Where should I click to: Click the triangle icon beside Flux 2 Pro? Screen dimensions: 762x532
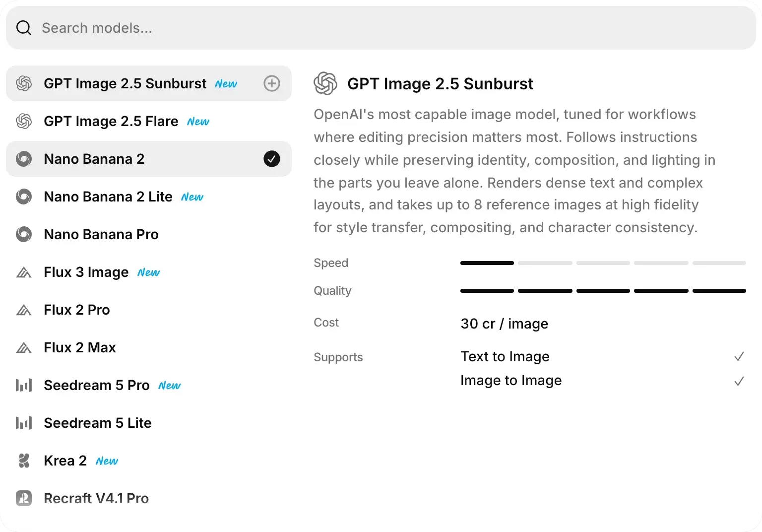tap(24, 310)
